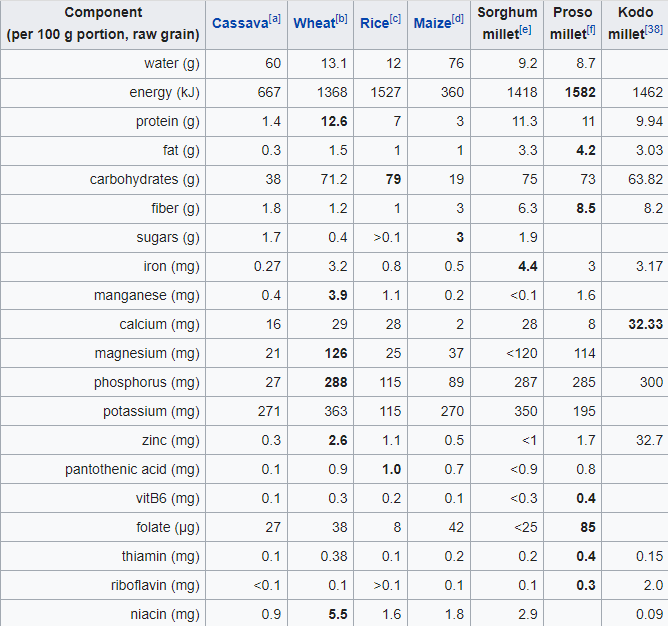
Task: Select the 'potassium (mg)' row label
Action: click(151, 411)
